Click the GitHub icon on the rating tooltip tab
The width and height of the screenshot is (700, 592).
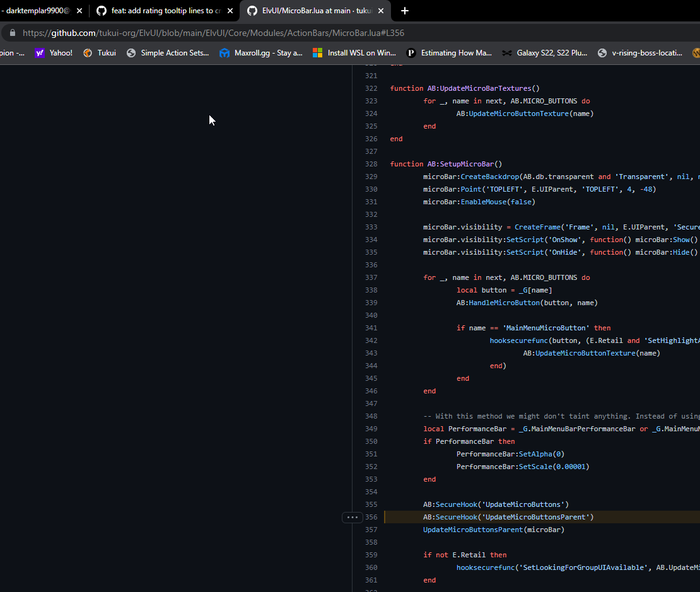coord(101,11)
